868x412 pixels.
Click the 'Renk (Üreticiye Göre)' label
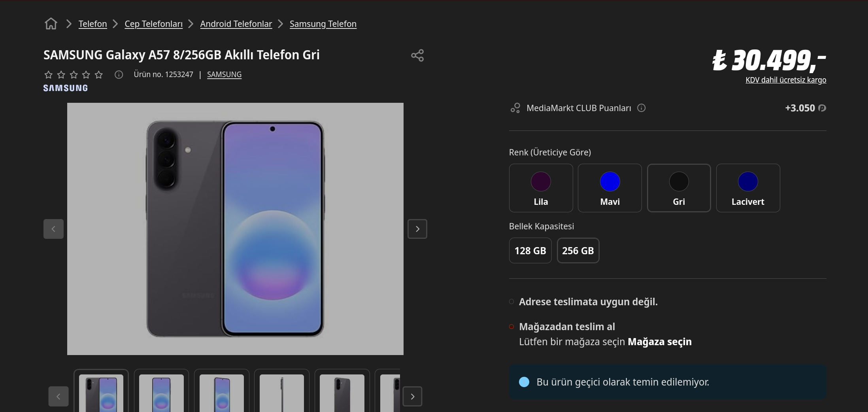coord(550,152)
